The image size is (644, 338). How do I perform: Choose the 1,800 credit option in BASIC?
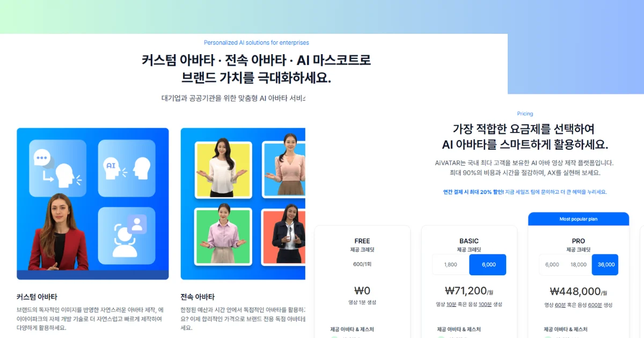click(451, 264)
